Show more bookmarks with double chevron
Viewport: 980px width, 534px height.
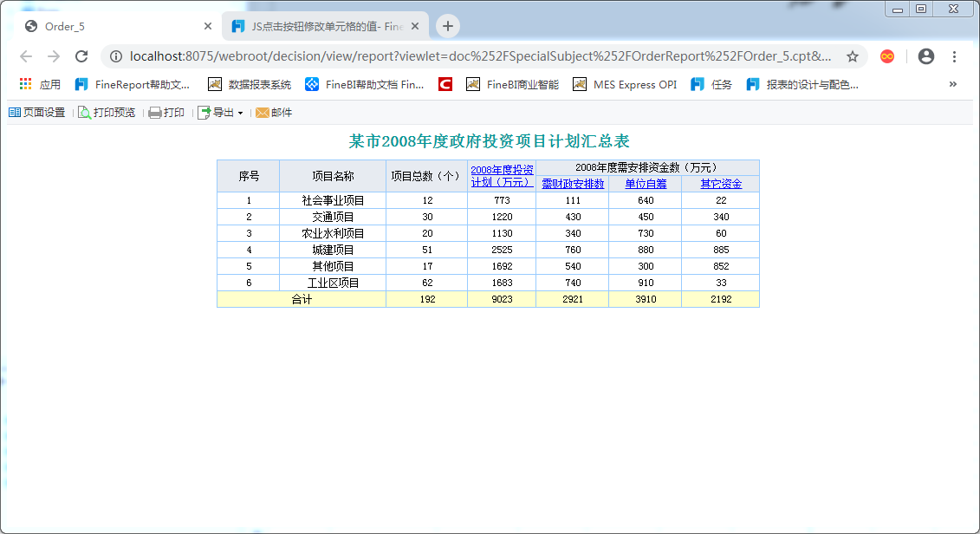click(x=952, y=84)
